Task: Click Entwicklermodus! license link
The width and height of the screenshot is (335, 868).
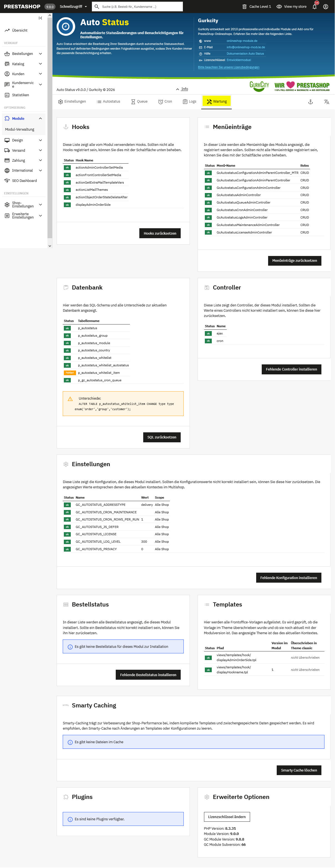Action: coord(239,60)
